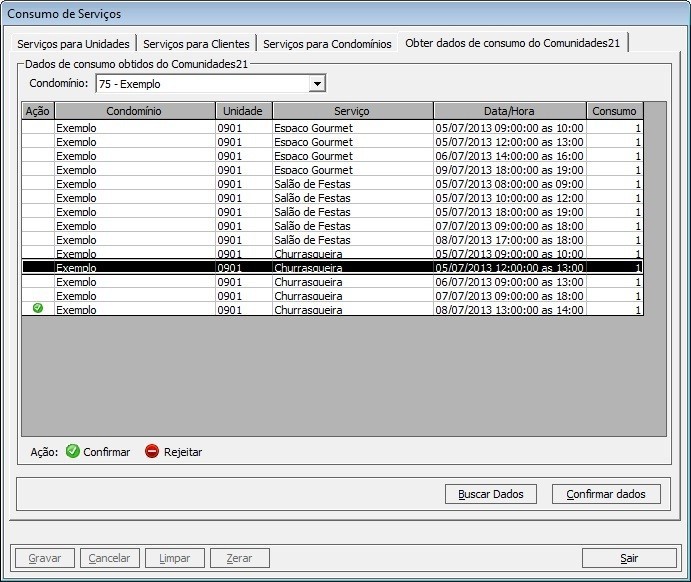Click the Gravar button
Screen dimensions: 691x582
tap(45, 558)
